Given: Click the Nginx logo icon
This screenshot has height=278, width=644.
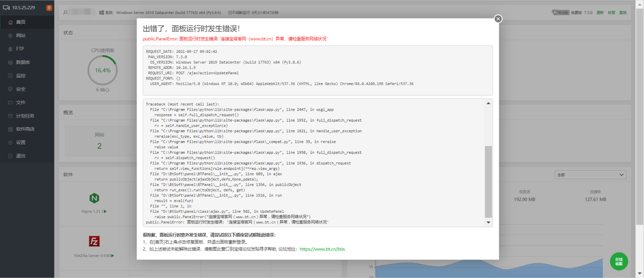Looking at the screenshot, I should coord(94,198).
